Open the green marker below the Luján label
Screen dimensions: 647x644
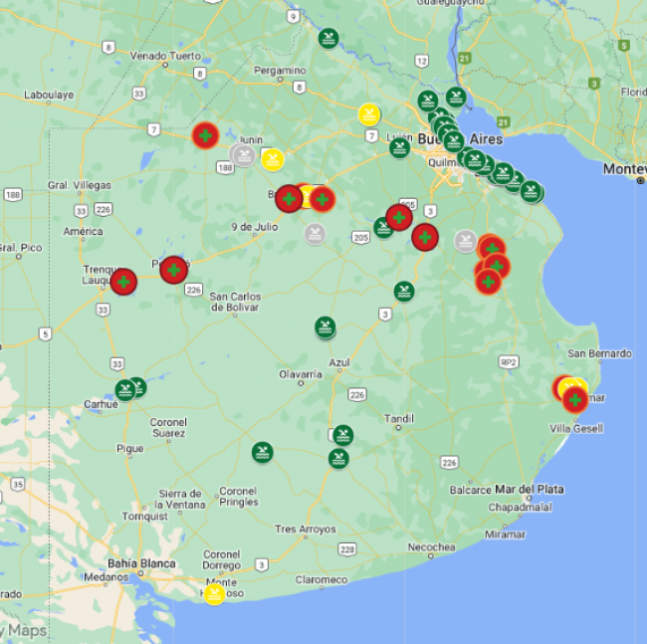pyautogui.click(x=399, y=148)
